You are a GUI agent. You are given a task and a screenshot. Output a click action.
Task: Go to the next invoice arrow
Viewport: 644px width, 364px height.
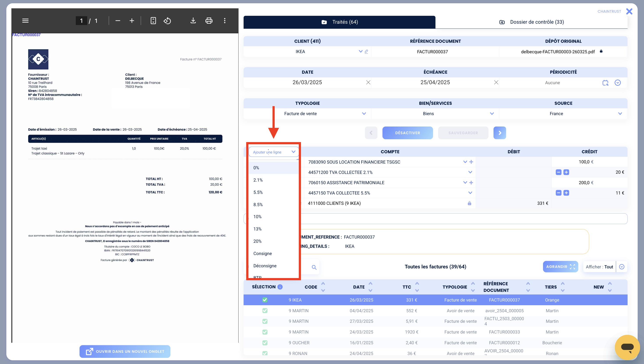point(499,133)
